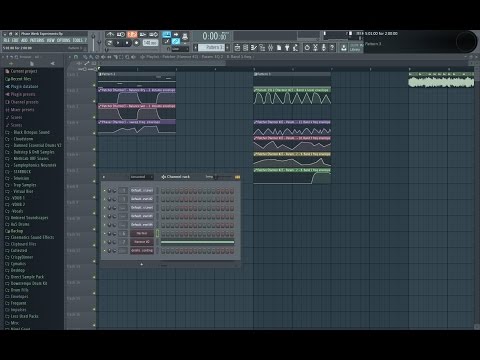This screenshot has height=360, width=480.
Task: Click the stop button in transport
Action: (x=127, y=43)
